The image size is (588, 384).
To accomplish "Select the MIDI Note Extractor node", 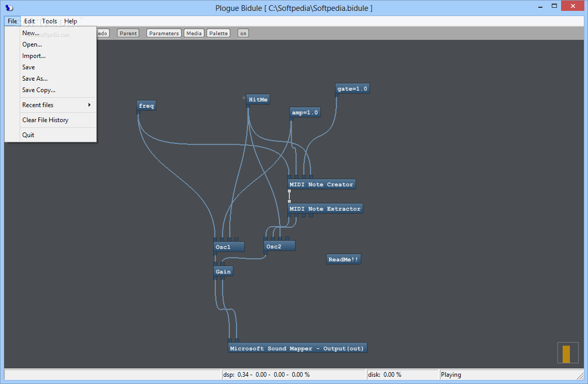I will (x=325, y=209).
